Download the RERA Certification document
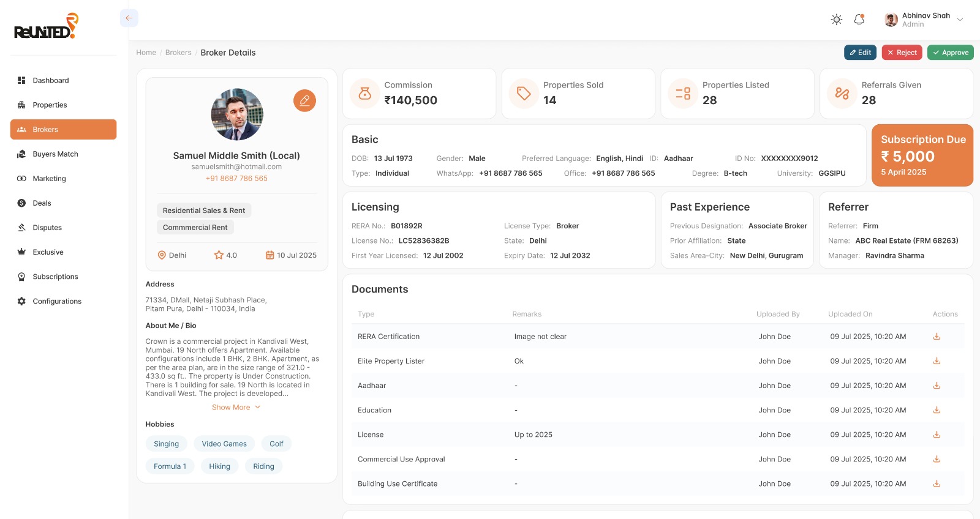980x519 pixels. click(x=937, y=337)
